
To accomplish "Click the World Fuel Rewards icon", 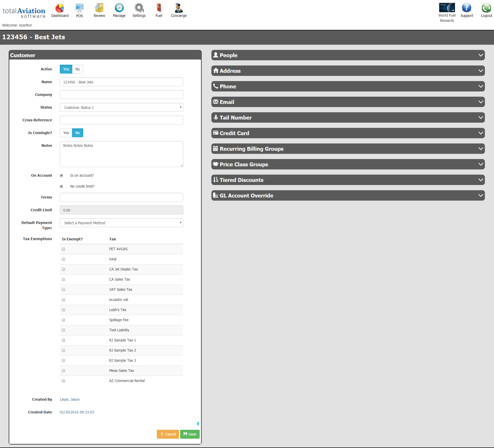I will pos(447,8).
